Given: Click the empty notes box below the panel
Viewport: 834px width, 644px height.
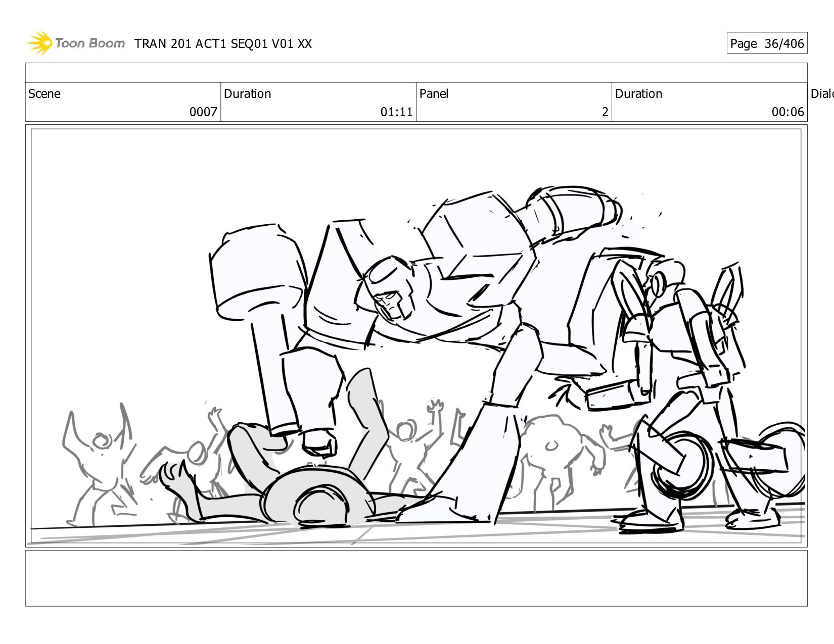Looking at the screenshot, I should point(416,578).
